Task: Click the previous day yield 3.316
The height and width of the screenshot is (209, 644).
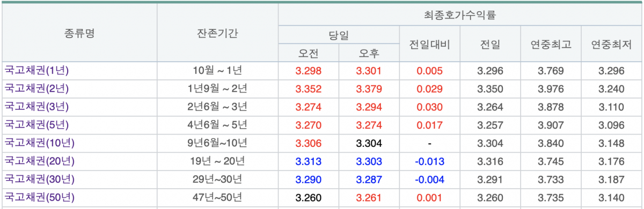Action: [490, 162]
